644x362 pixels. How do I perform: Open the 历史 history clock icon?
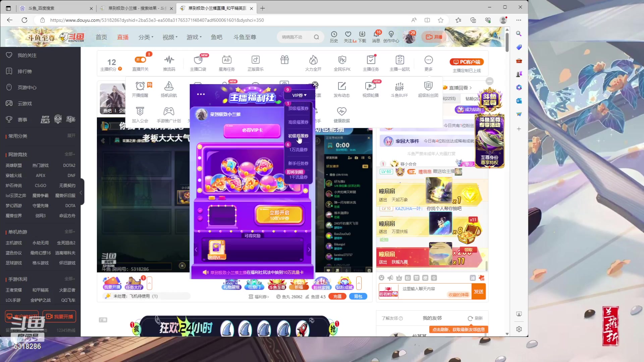pos(334,37)
